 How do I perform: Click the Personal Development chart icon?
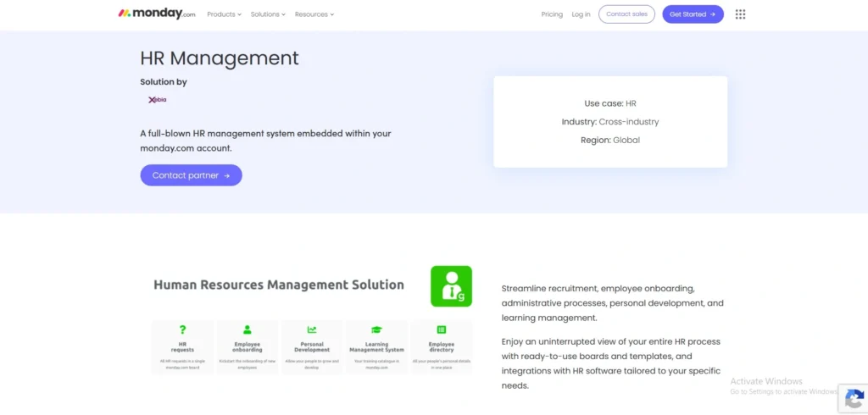click(312, 329)
